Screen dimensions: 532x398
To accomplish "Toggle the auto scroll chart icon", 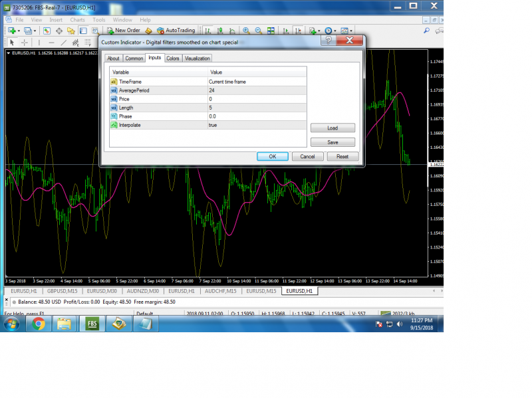I will pos(286,31).
